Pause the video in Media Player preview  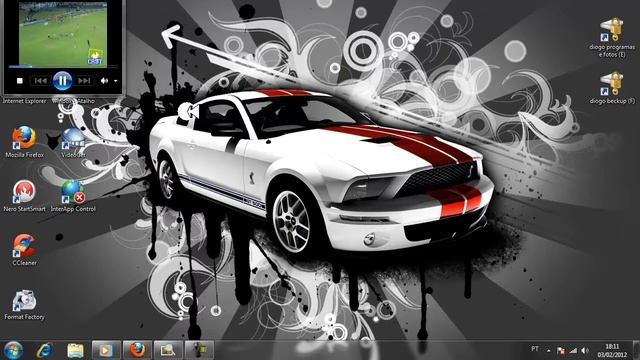[x=62, y=81]
